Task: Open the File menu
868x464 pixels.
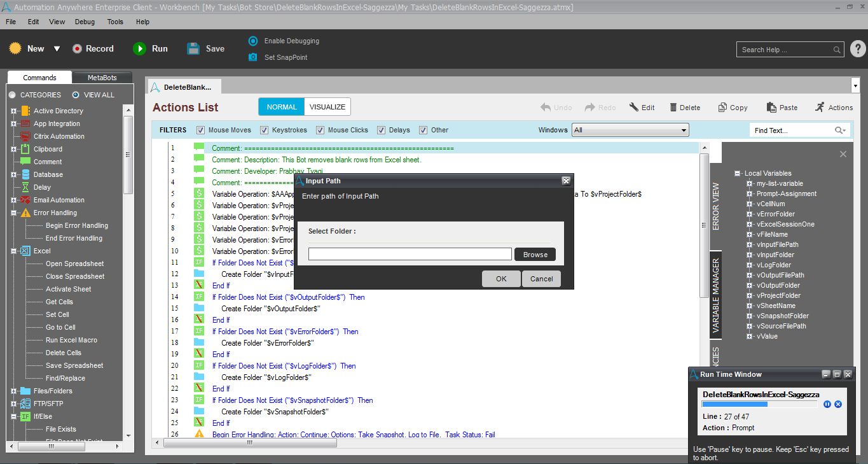Action: tap(11, 22)
